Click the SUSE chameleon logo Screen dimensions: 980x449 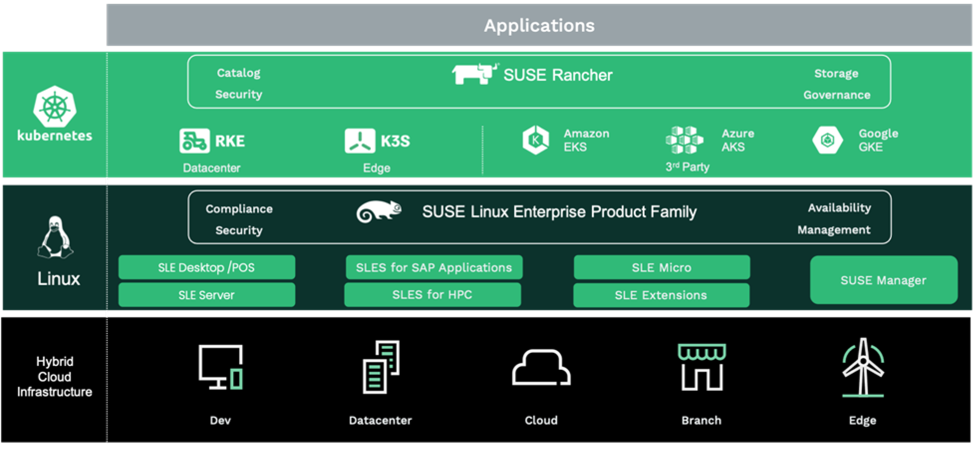tap(379, 212)
